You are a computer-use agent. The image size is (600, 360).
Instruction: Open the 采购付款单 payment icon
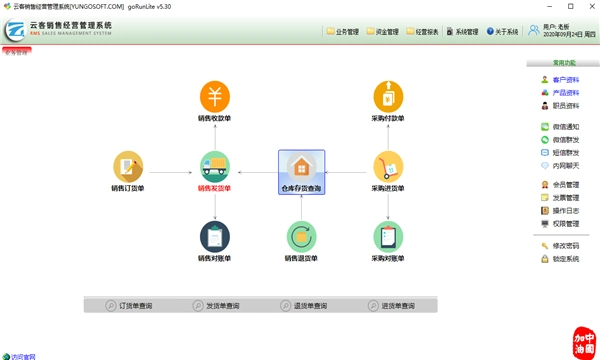pos(388,96)
